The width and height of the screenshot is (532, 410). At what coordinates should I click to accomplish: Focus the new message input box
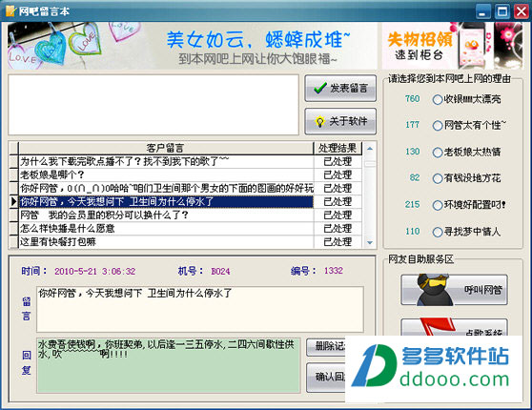pos(153,105)
